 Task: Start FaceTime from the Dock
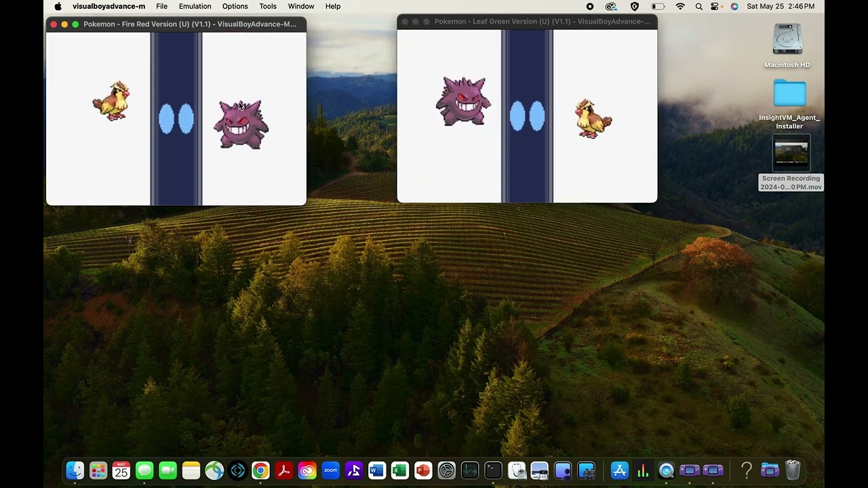click(167, 470)
